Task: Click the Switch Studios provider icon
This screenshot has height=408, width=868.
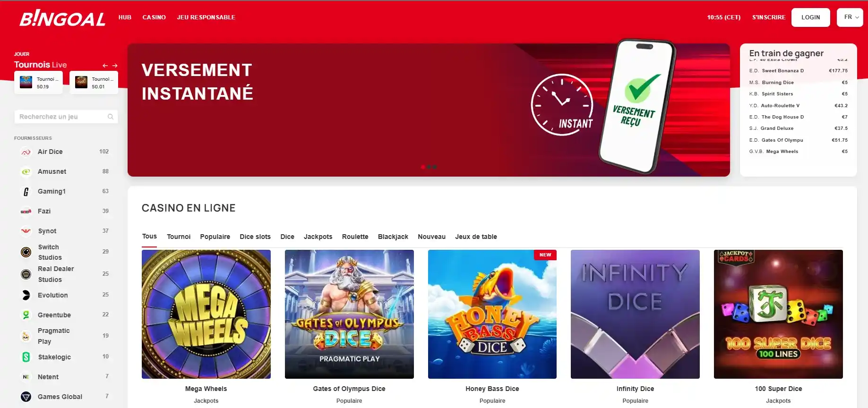Action: click(26, 252)
